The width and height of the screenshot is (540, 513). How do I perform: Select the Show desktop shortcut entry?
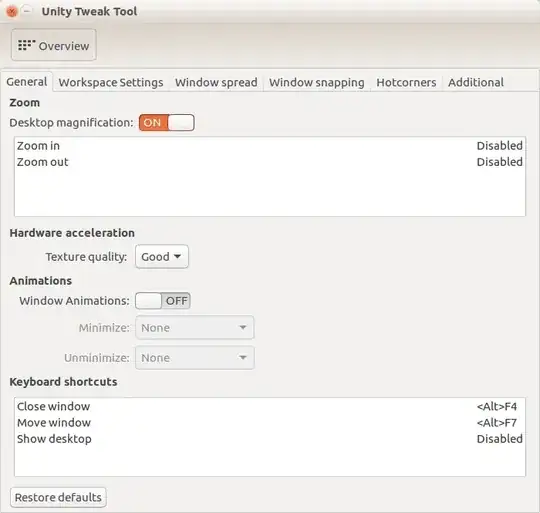pyautogui.click(x=270, y=439)
